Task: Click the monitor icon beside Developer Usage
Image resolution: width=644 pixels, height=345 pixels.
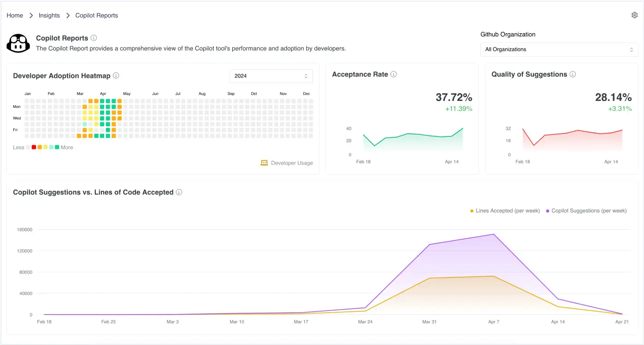Action: click(x=264, y=163)
